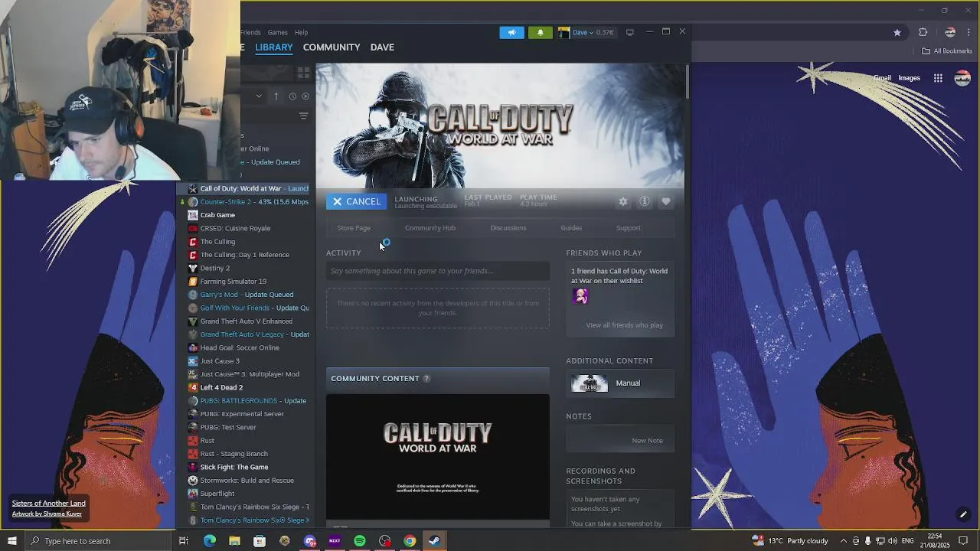Switch Steam to Big Picture mode icon
The height and width of the screenshot is (551, 980).
[630, 32]
